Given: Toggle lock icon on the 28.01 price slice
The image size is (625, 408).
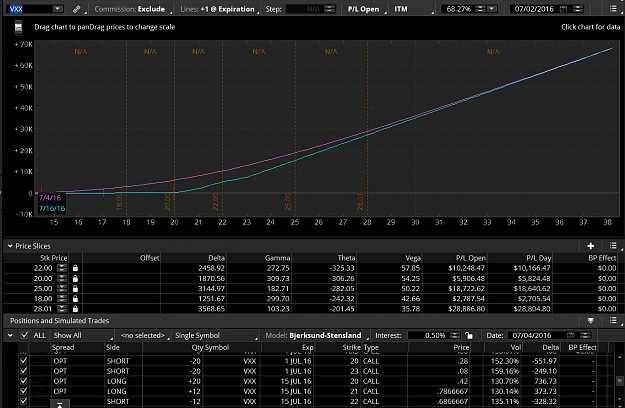Looking at the screenshot, I should click(x=75, y=309).
